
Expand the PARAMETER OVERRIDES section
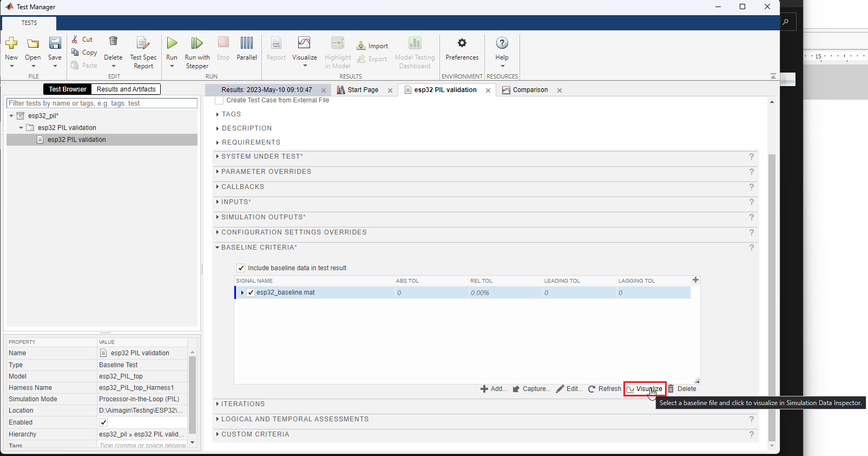(218, 172)
